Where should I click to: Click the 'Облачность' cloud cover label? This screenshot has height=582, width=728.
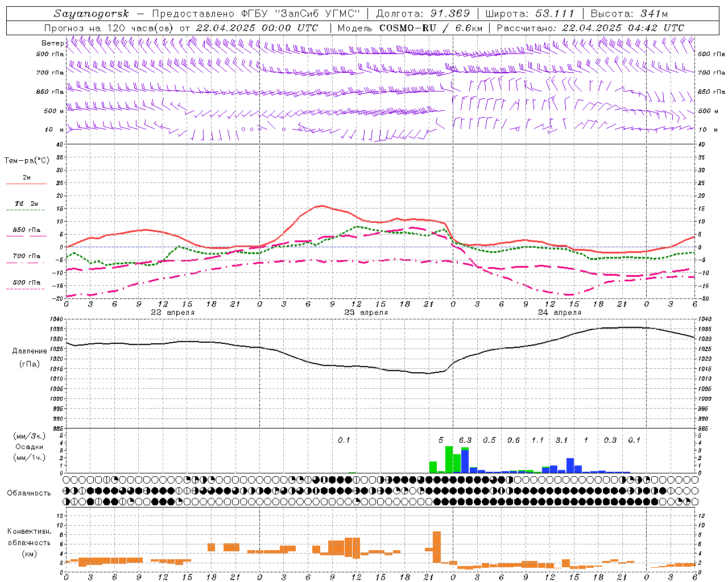(x=29, y=493)
